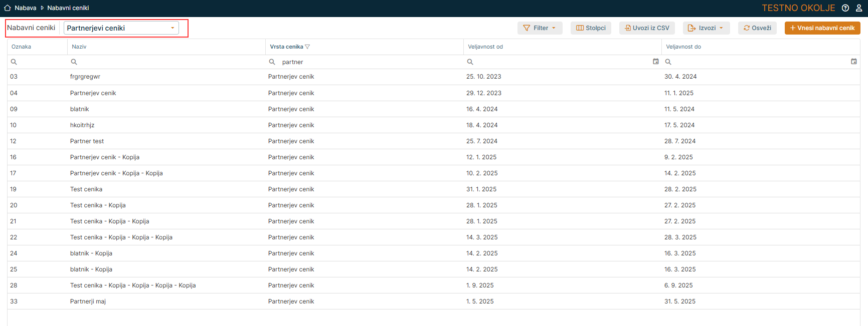This screenshot has height=326, width=868.
Task: Expand the Partnerjevi ceniki dropdown
Action: point(172,28)
